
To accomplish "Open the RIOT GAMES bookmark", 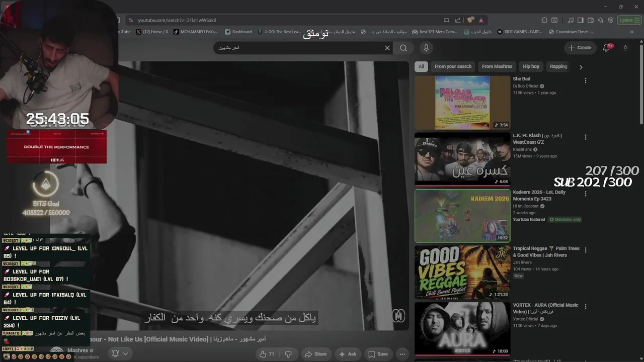I will 520,32.
